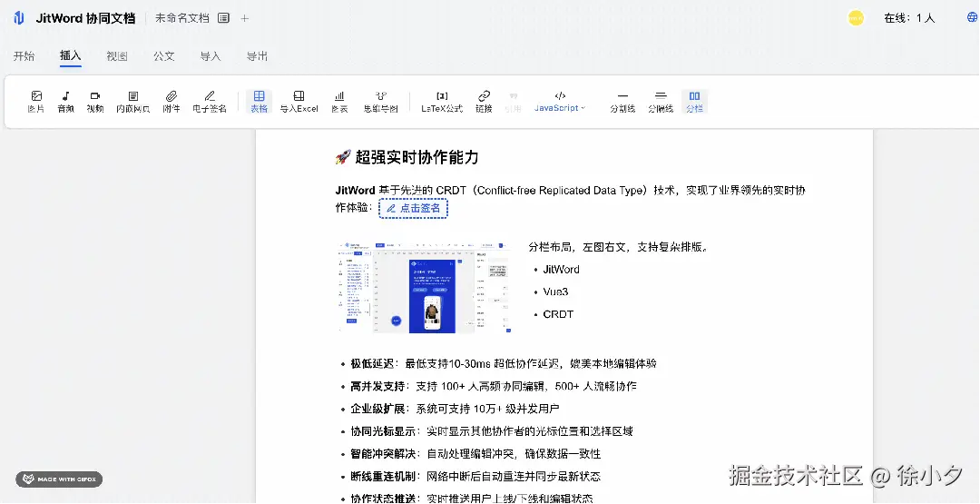Insert an image with the 图片 tool

[36, 102]
